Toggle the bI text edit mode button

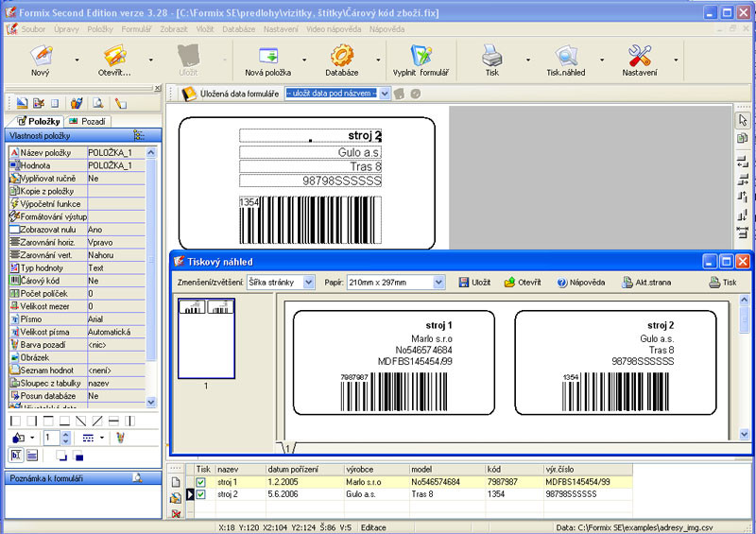(x=16, y=455)
